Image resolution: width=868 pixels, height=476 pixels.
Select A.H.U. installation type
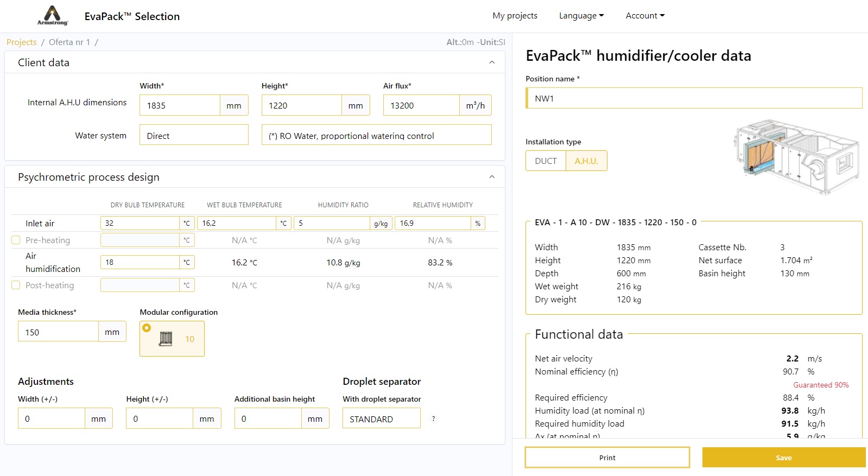(x=586, y=161)
